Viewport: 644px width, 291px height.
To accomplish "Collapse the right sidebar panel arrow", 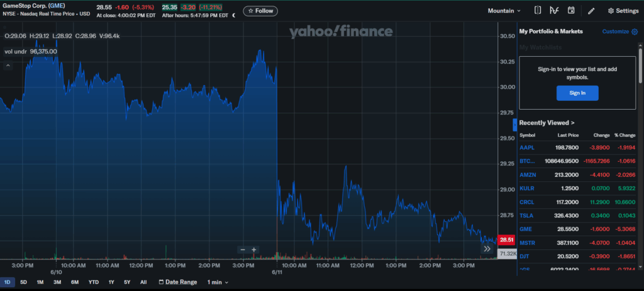I will coord(515,125).
